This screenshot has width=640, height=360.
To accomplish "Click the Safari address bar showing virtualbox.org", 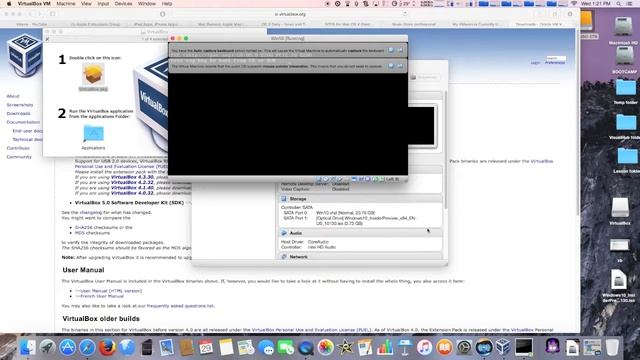I will coord(290,14).
